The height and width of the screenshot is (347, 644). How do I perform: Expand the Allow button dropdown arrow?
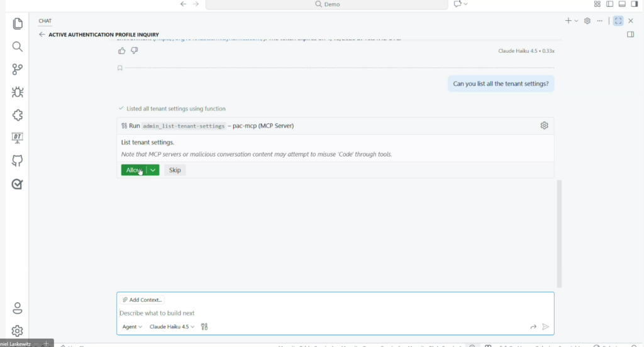pos(153,170)
